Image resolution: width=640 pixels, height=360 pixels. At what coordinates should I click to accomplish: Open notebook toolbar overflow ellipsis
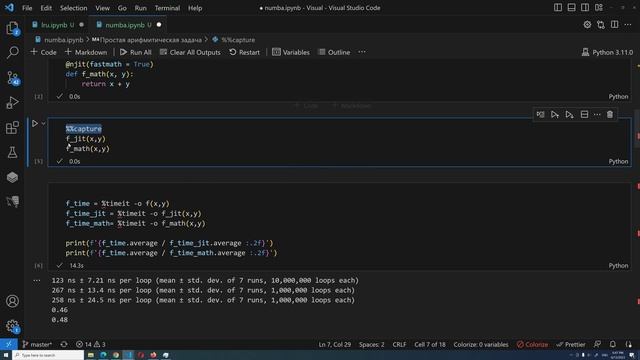pyautogui.click(x=362, y=52)
